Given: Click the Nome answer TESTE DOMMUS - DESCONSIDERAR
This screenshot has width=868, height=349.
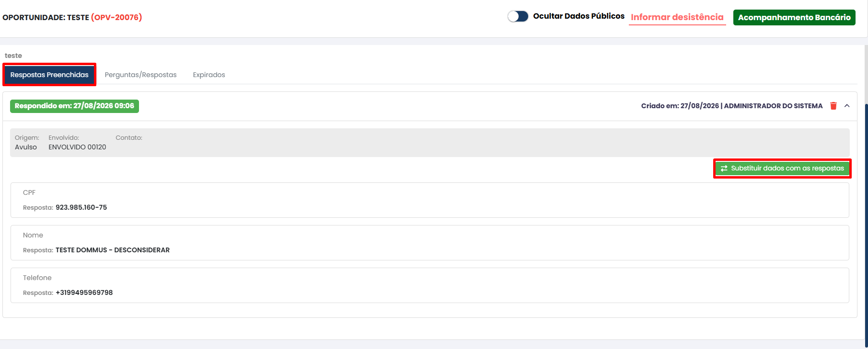Looking at the screenshot, I should point(113,250).
